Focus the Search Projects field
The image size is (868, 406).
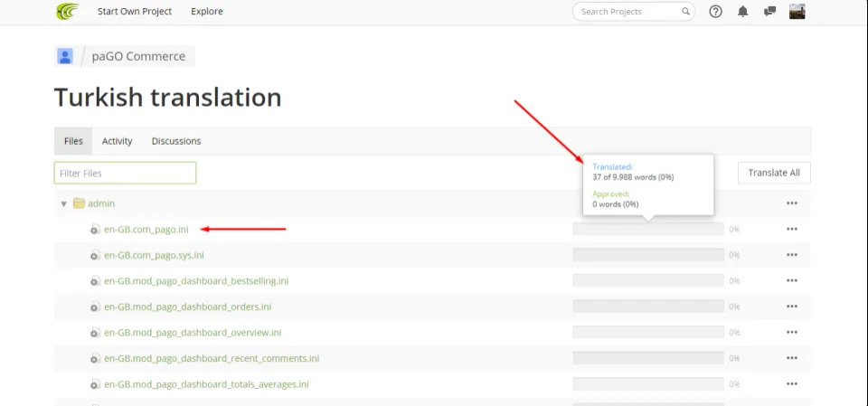[x=634, y=11]
